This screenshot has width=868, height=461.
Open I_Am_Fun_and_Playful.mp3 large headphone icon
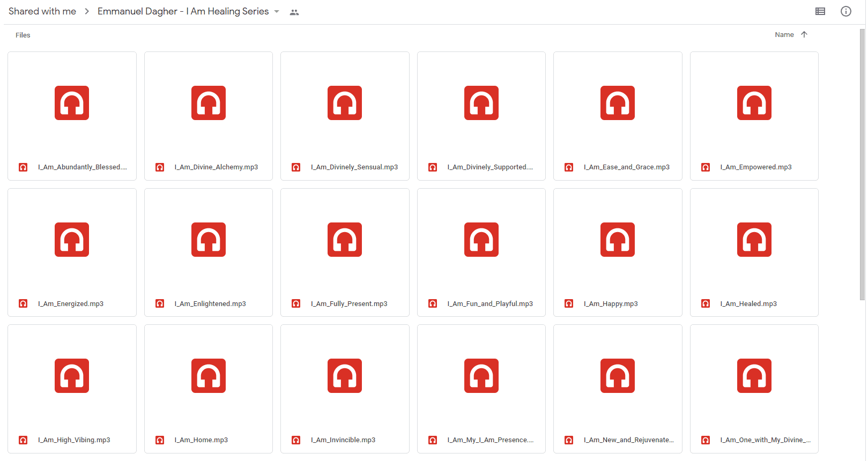(x=481, y=240)
